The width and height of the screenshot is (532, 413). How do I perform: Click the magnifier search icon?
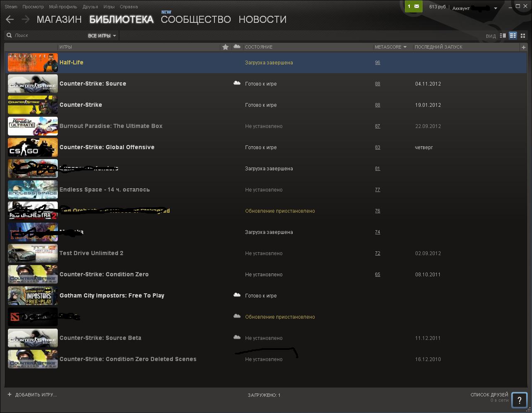tap(9, 35)
